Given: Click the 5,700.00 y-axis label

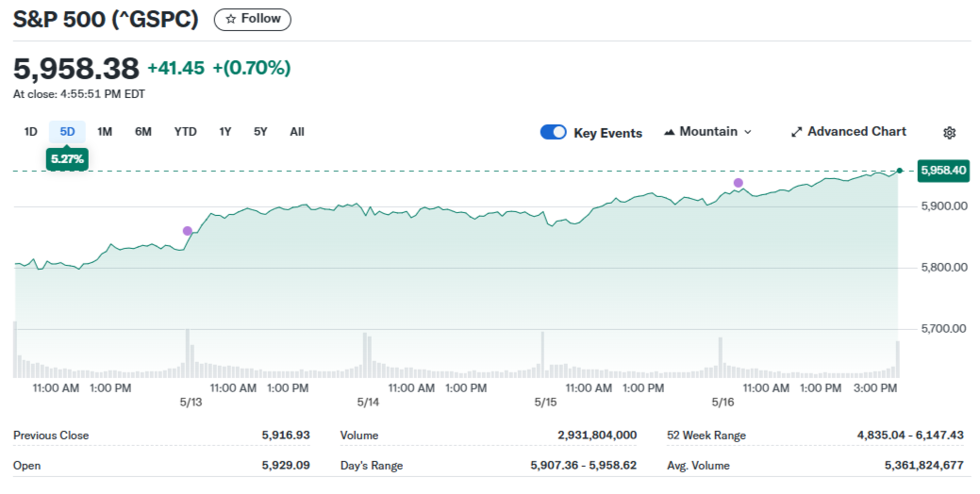Looking at the screenshot, I should point(944,328).
